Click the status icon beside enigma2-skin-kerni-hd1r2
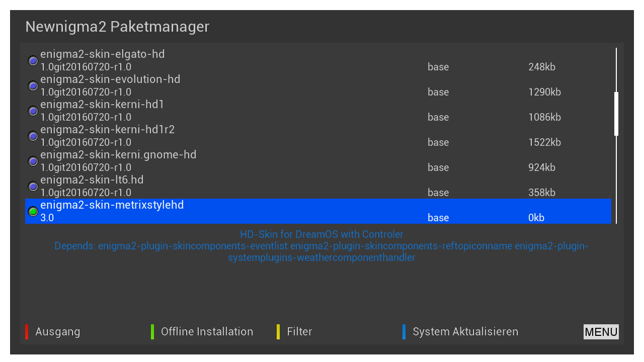 pos(33,136)
